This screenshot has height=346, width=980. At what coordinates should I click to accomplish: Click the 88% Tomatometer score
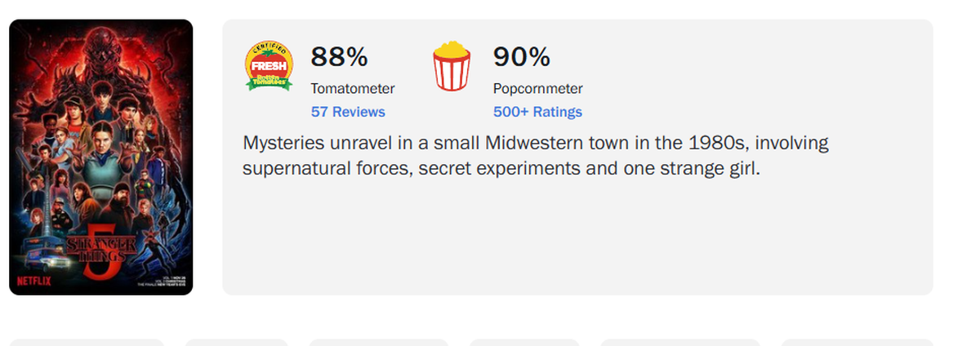click(339, 57)
